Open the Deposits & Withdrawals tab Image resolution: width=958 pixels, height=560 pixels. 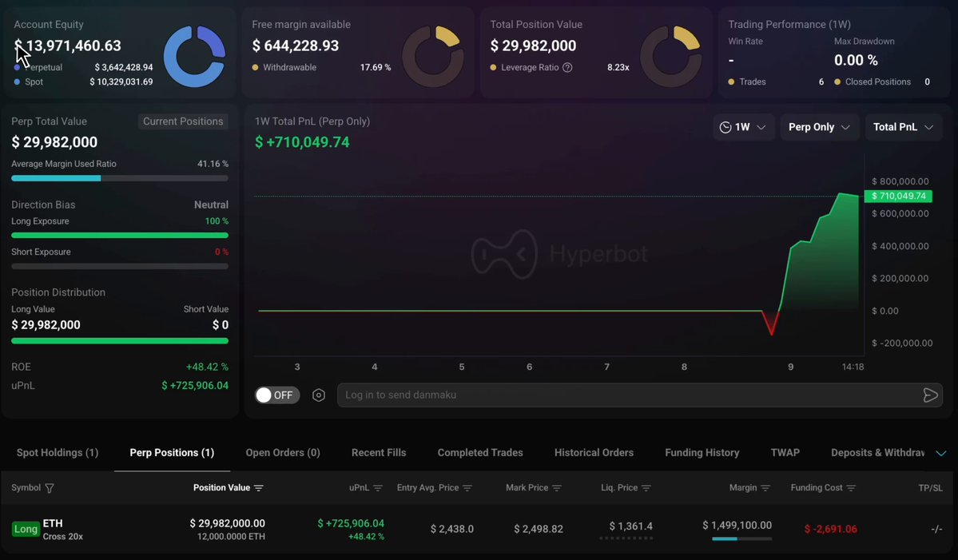[x=877, y=452]
